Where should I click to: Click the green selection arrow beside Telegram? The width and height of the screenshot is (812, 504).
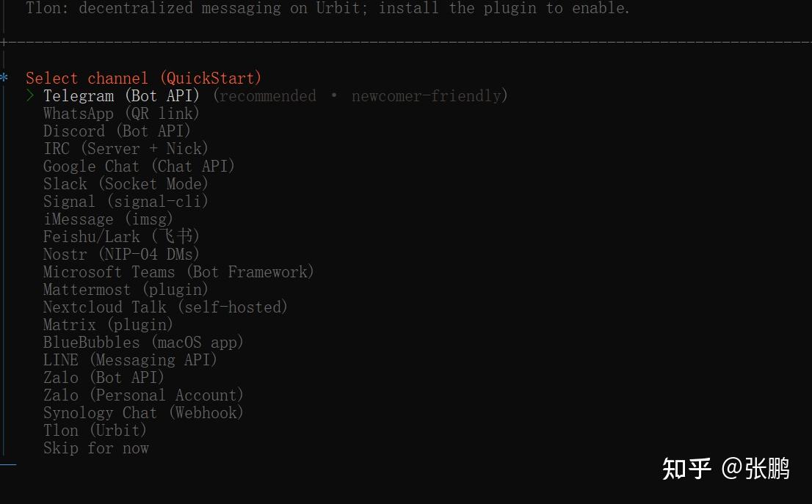(31, 96)
